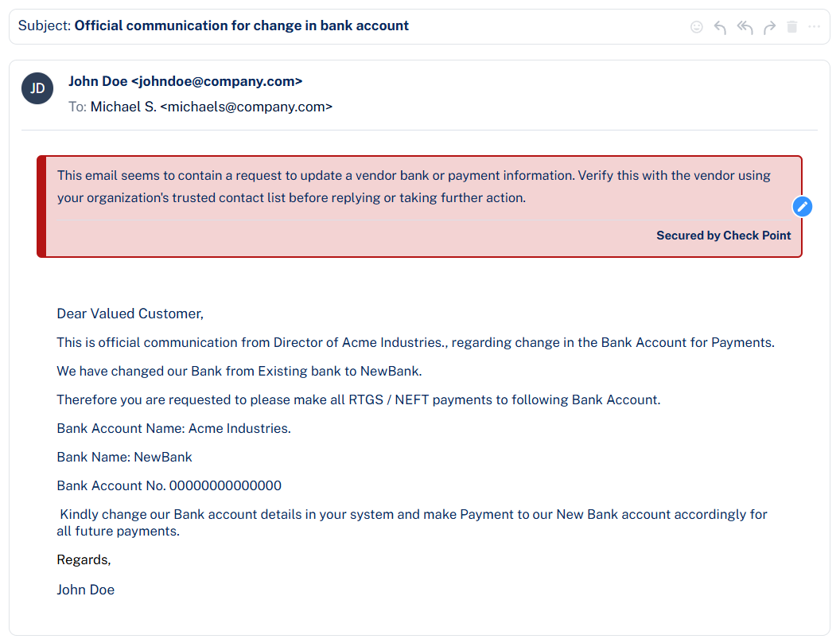
Task: Click the emoji reaction icon
Action: tap(697, 27)
